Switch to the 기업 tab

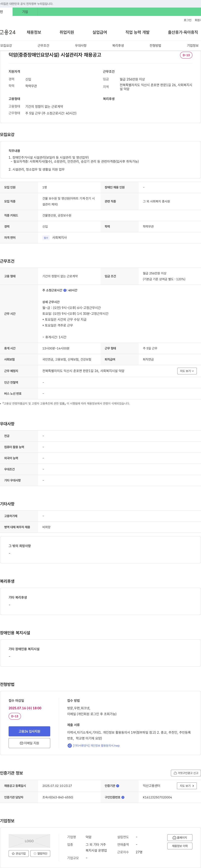point(25,12)
